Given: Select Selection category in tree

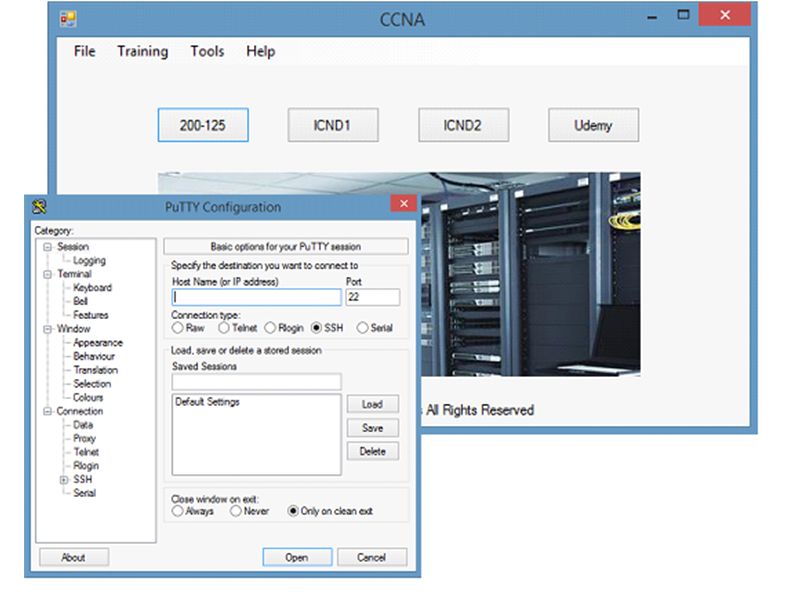Looking at the screenshot, I should (92, 384).
